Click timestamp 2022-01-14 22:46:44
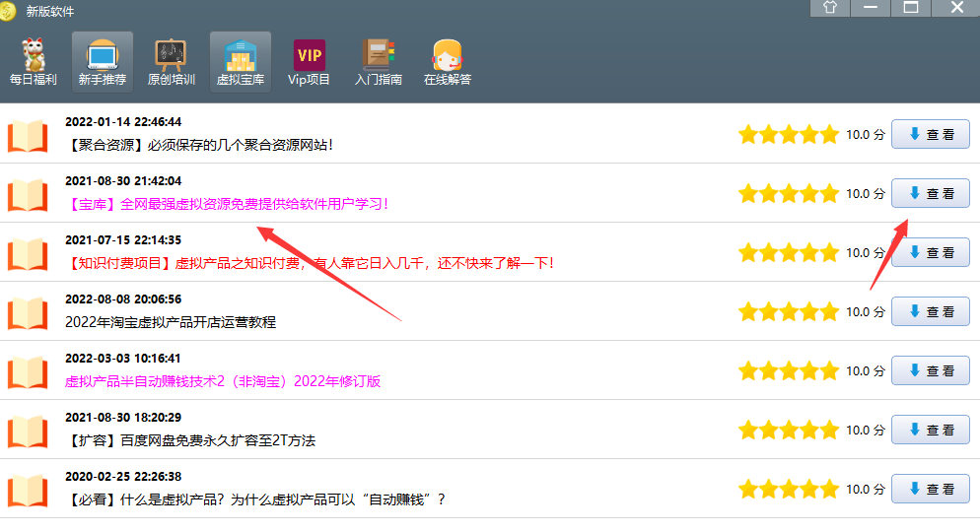This screenshot has width=980, height=532. [123, 122]
